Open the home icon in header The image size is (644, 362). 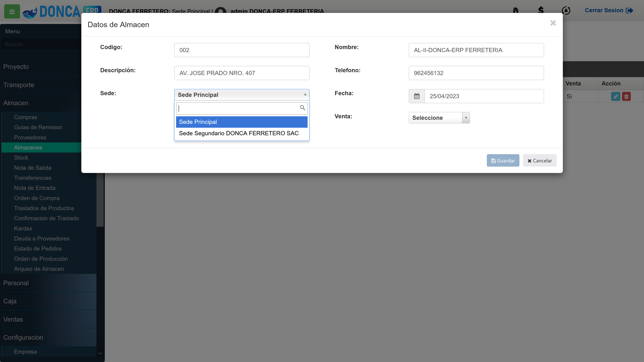pos(516,10)
